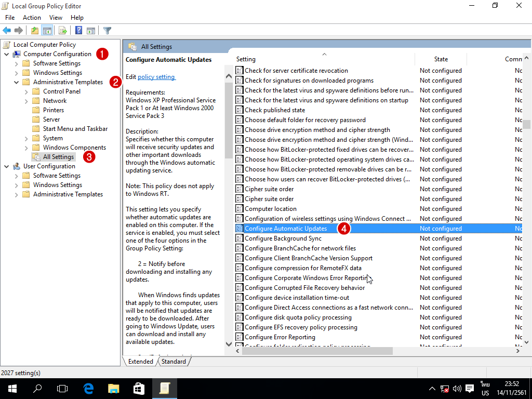The height and width of the screenshot is (399, 532).
Task: Click the Server folder icon
Action: 36,119
